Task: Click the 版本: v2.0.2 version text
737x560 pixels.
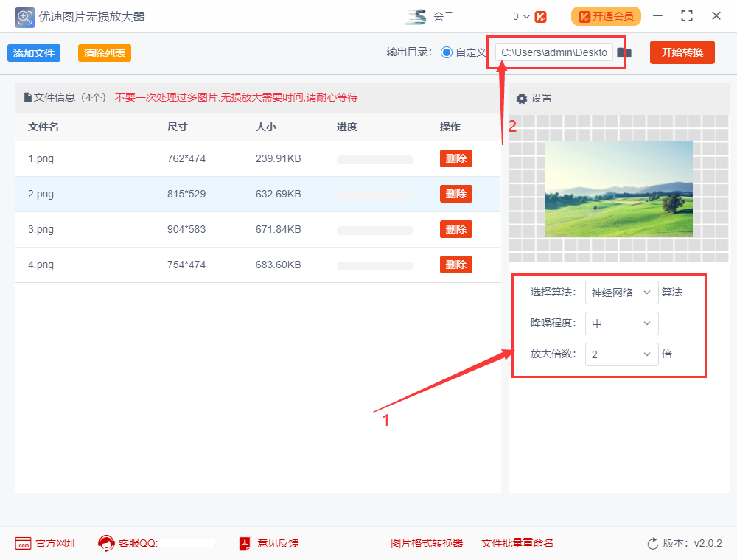Action: pos(692,543)
